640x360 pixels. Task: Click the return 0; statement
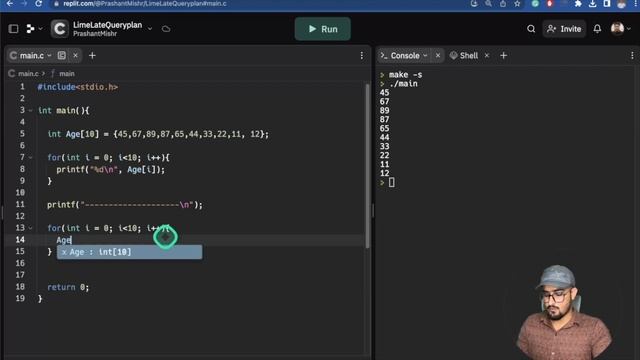(x=68, y=287)
